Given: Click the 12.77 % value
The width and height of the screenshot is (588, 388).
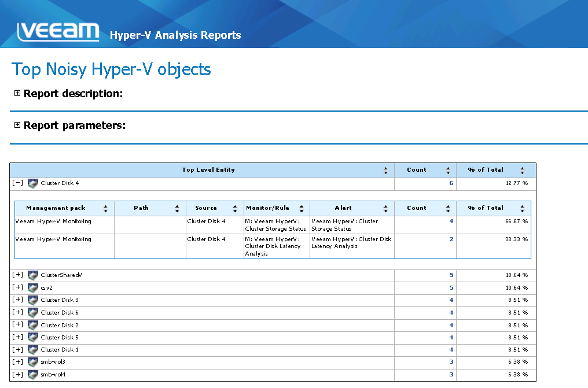Looking at the screenshot, I should 517,183.
